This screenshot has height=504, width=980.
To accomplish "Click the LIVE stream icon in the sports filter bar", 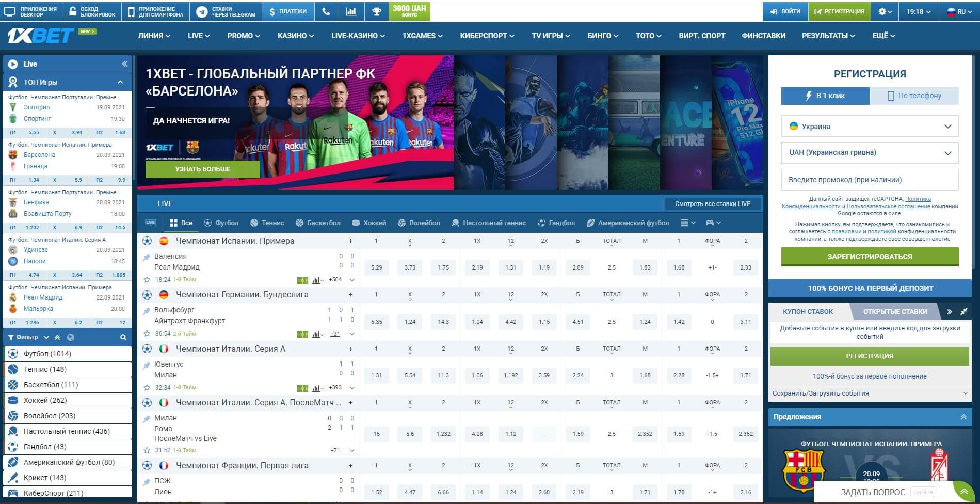I will coord(151,223).
